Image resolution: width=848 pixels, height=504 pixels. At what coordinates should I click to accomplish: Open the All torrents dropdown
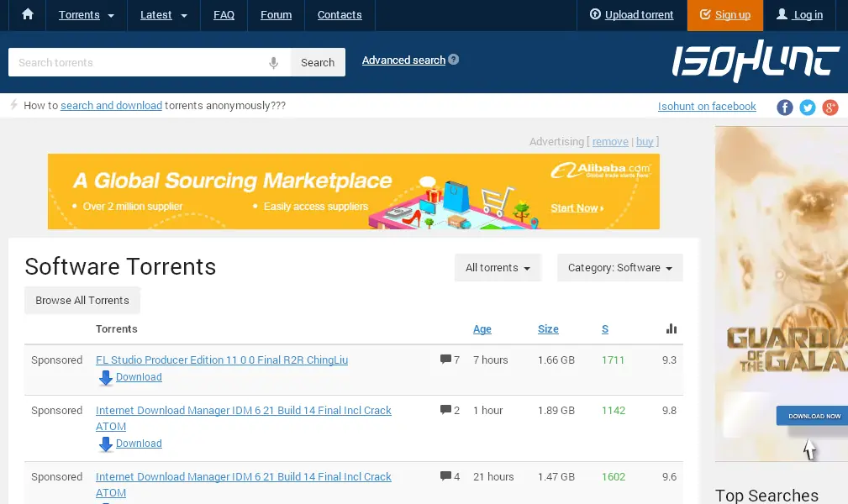coord(498,268)
